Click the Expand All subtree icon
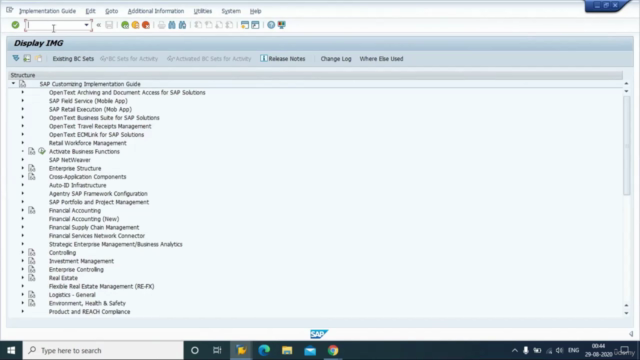Viewport: 640px width, 360px height. [x=16, y=58]
